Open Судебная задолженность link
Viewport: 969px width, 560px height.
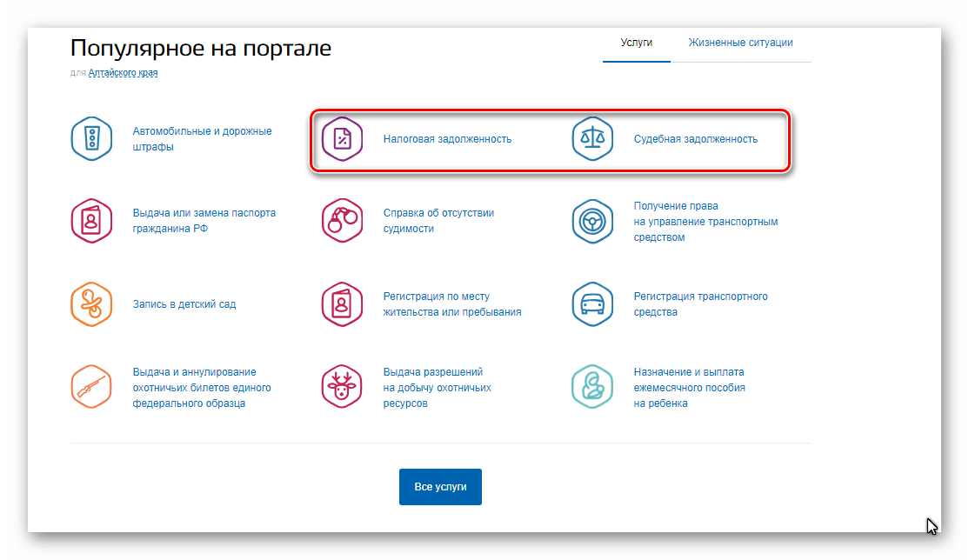pos(695,139)
